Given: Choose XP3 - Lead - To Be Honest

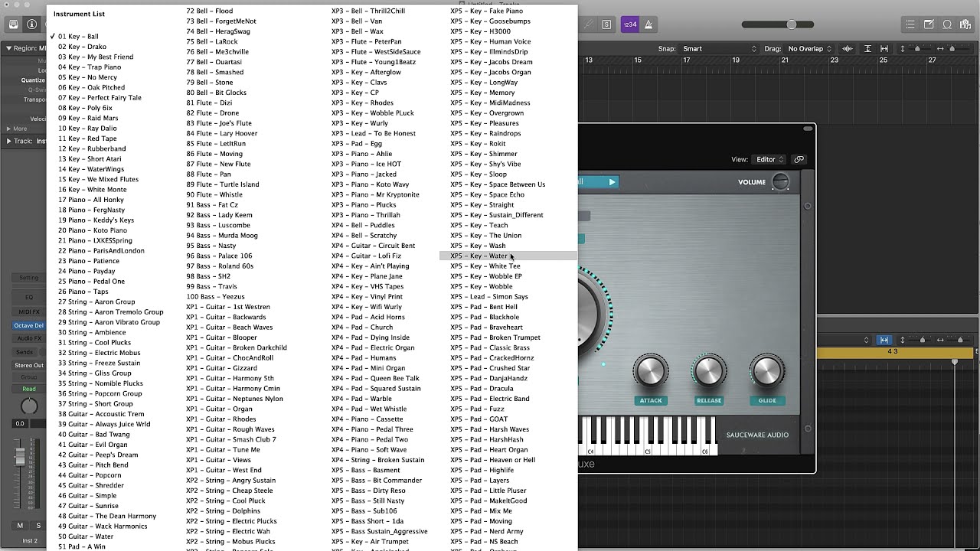Looking at the screenshot, I should [374, 133].
